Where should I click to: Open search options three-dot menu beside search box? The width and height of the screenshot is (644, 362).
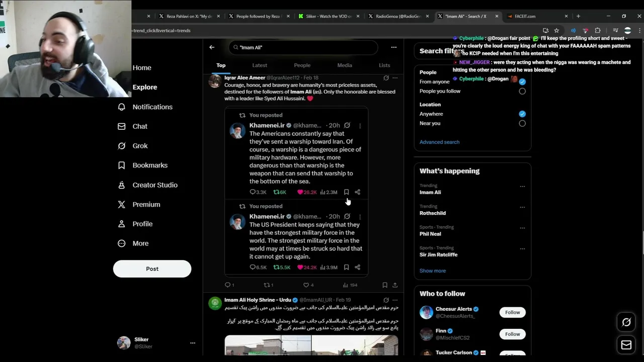pos(393,47)
